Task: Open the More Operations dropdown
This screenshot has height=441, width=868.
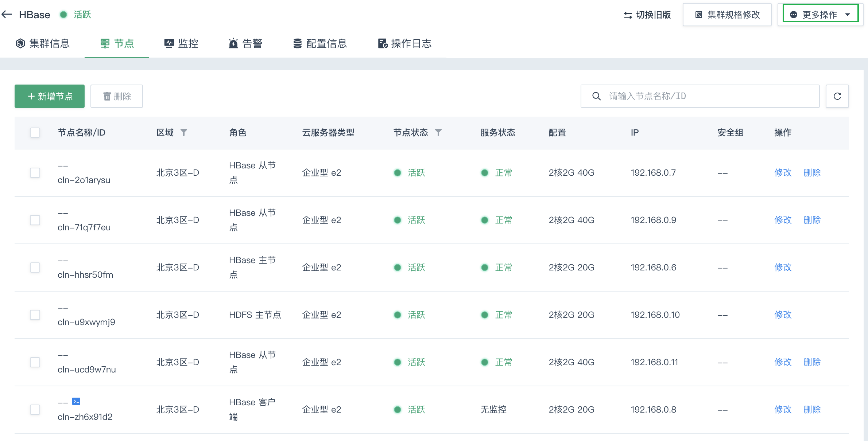Action: [820, 15]
